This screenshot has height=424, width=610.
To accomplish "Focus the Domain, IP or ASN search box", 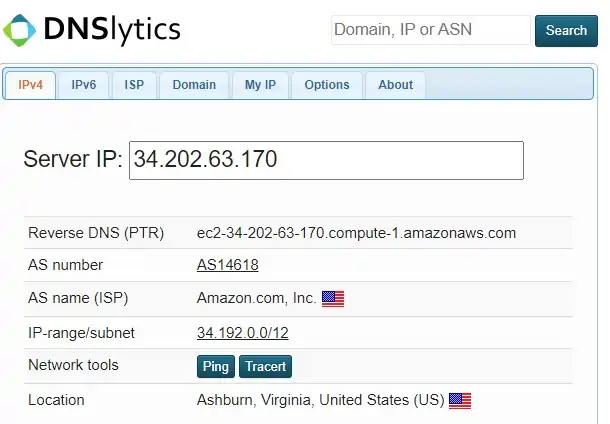I will (430, 30).
